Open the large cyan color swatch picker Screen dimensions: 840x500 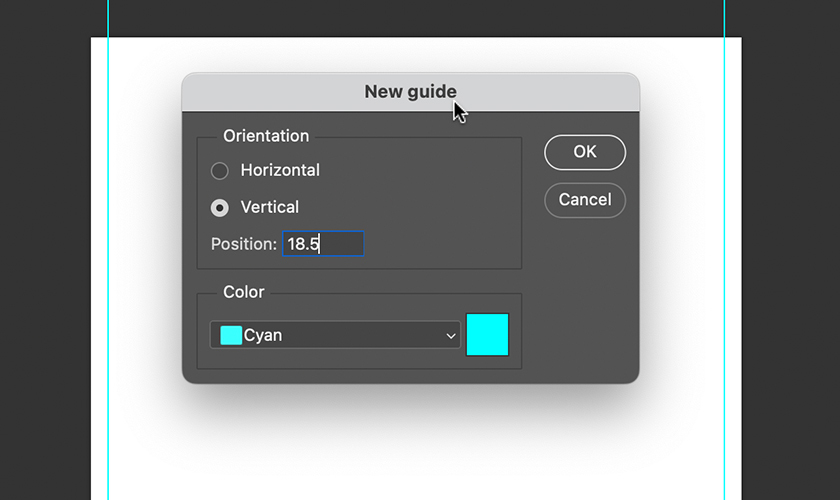[488, 334]
